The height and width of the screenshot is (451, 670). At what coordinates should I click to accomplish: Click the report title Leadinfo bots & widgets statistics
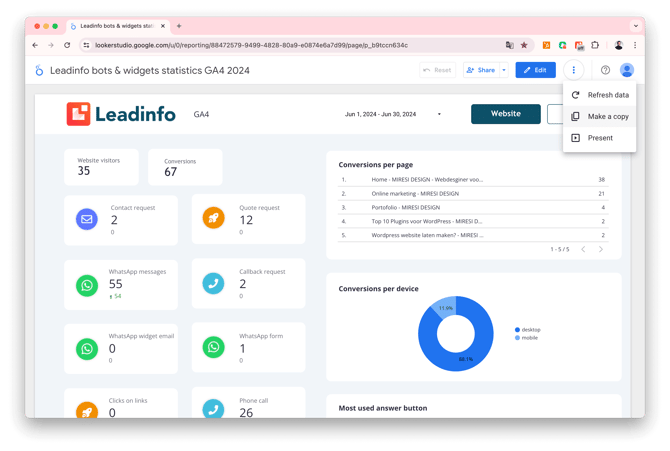tap(150, 71)
